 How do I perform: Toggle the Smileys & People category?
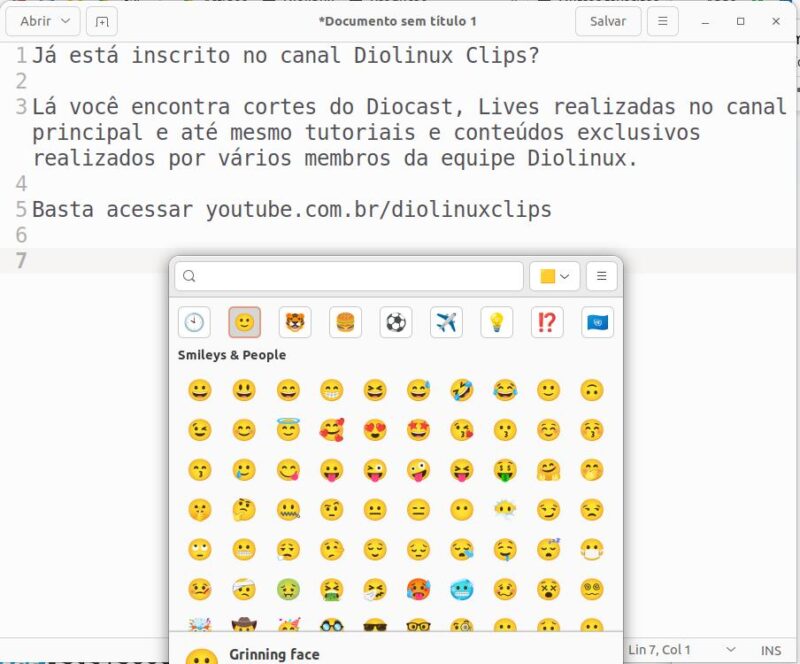point(244,322)
